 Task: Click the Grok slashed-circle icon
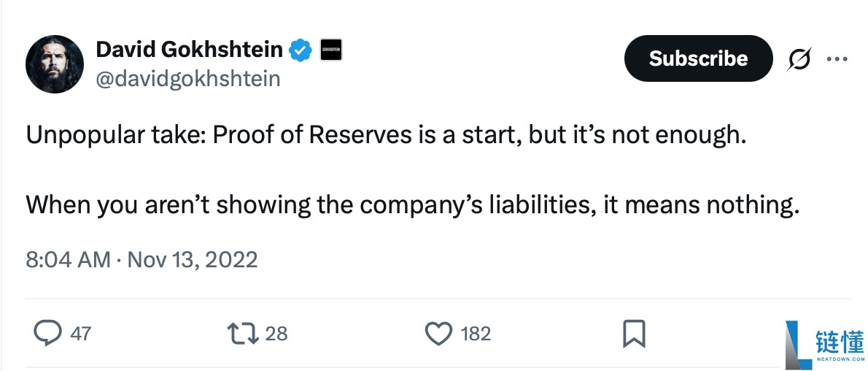[x=799, y=59]
